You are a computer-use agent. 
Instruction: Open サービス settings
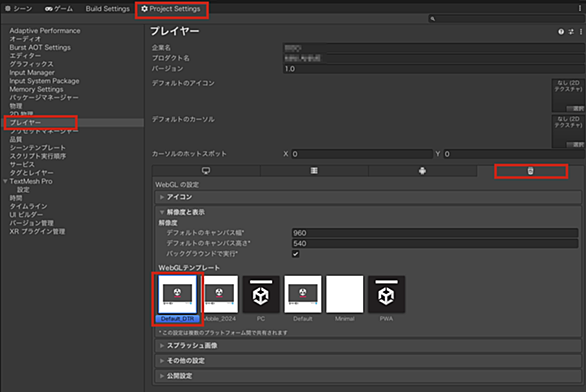(x=22, y=164)
